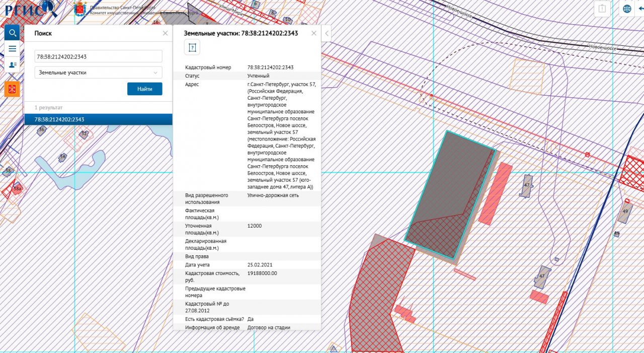Screen dimensions: 644x353
Task: Click the RGIS logo
Action: tap(29, 9)
